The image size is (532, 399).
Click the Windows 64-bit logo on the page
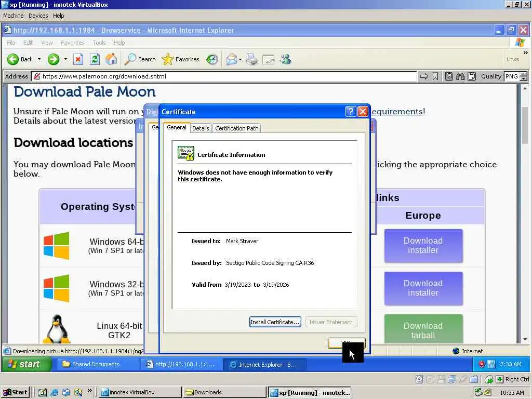click(56, 246)
